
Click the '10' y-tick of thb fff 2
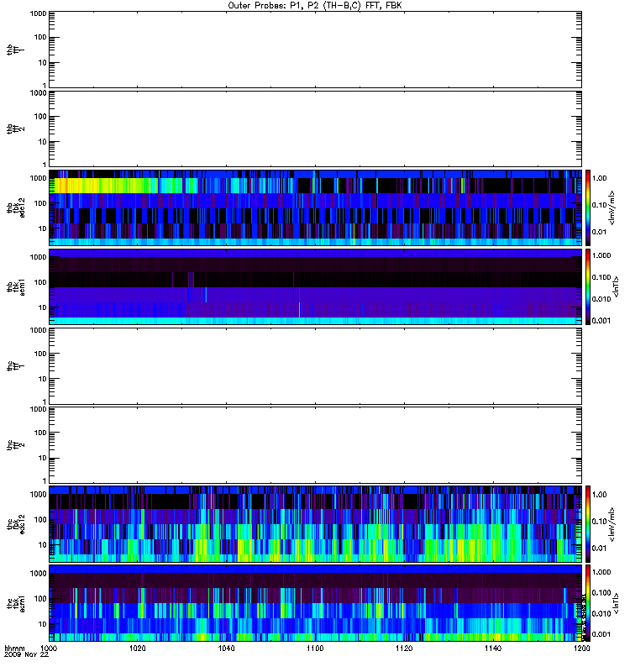tap(43, 142)
